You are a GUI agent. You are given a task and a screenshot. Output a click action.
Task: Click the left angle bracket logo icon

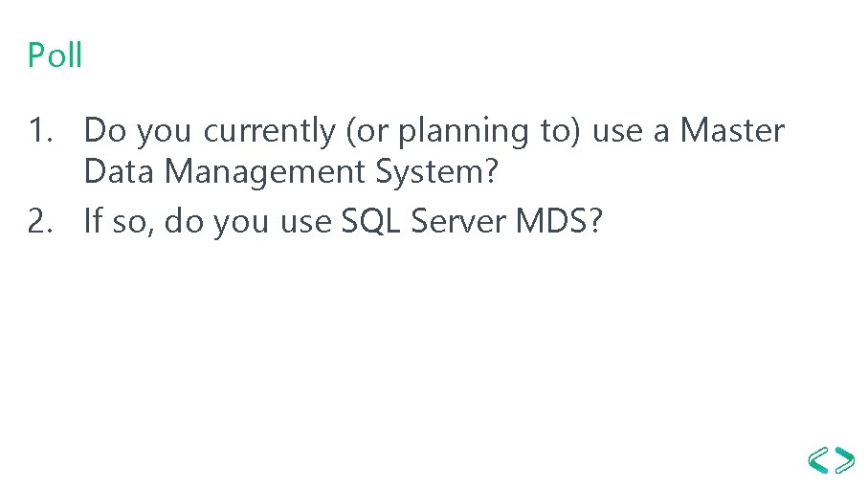818,459
